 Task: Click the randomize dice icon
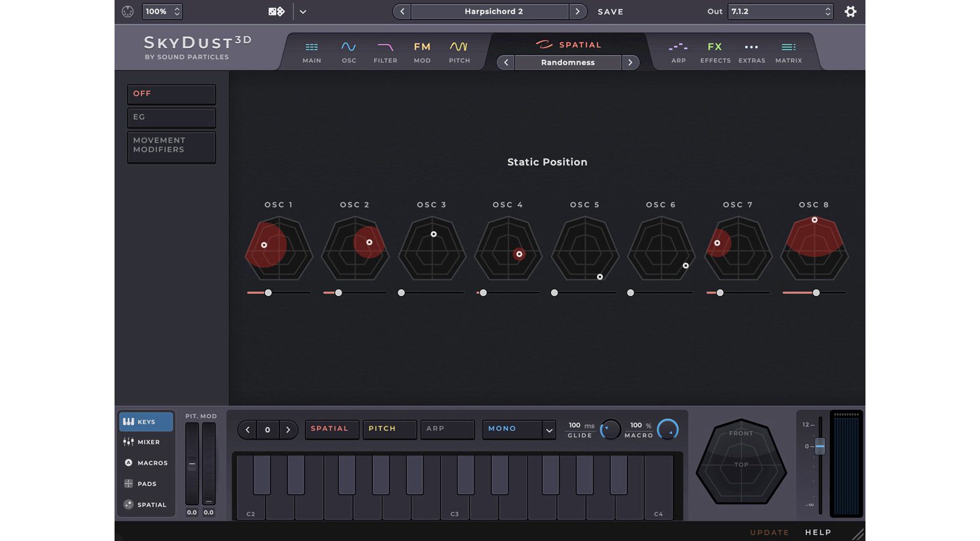tap(276, 11)
